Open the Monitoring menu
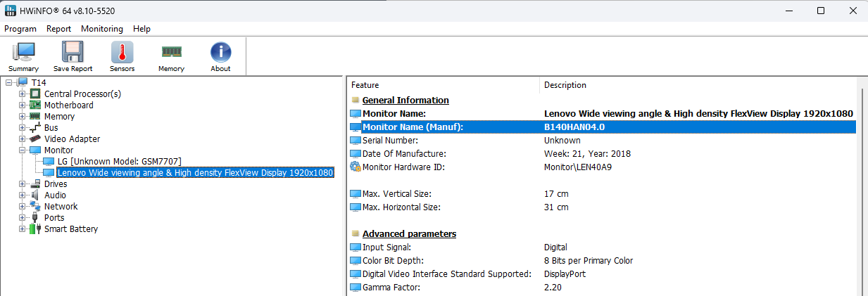Screen dimensions: 868x296 101,29
